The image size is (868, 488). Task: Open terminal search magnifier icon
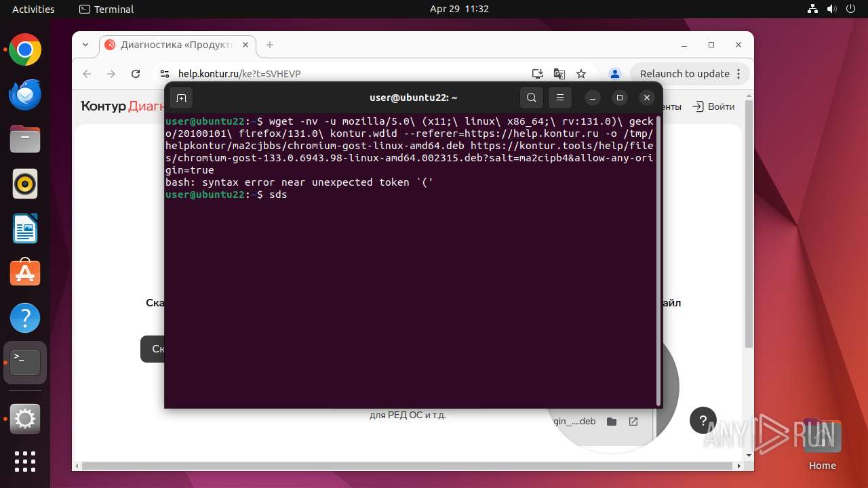click(x=532, y=98)
